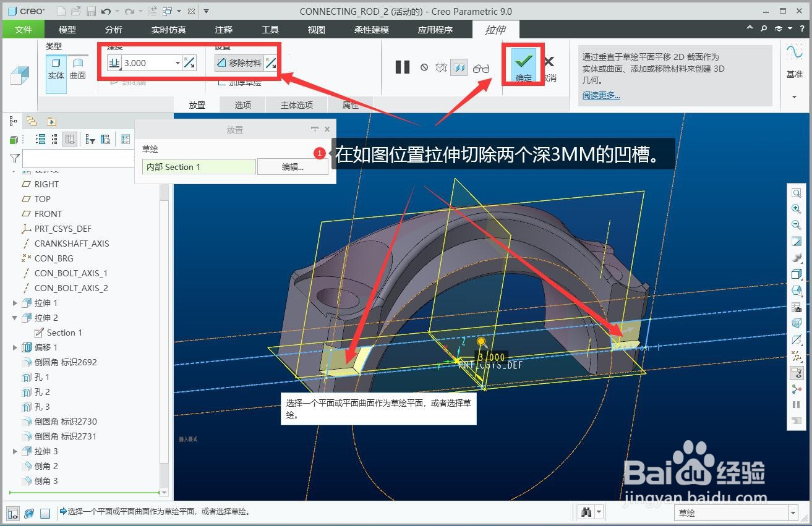This screenshot has height=526, width=812.
Task: Open the depth value dropdown arrow
Action: click(177, 62)
